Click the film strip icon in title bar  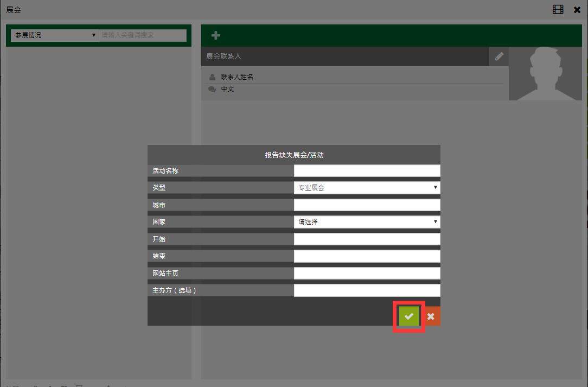click(x=558, y=10)
